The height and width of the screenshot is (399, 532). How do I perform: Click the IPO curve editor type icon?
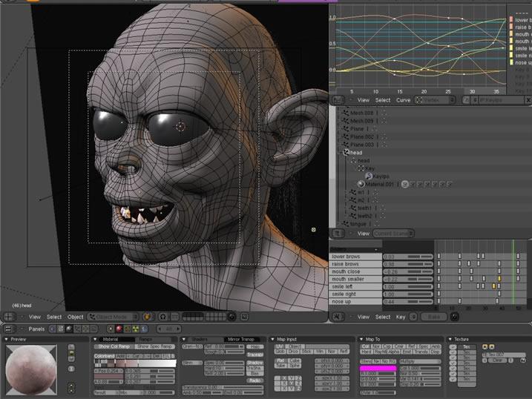(x=338, y=99)
